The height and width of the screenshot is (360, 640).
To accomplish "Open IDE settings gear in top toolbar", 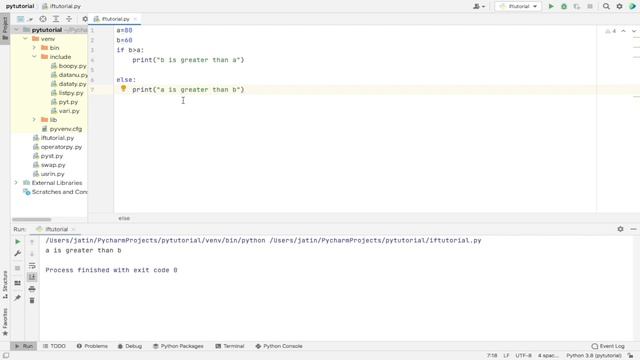I will point(619,7).
